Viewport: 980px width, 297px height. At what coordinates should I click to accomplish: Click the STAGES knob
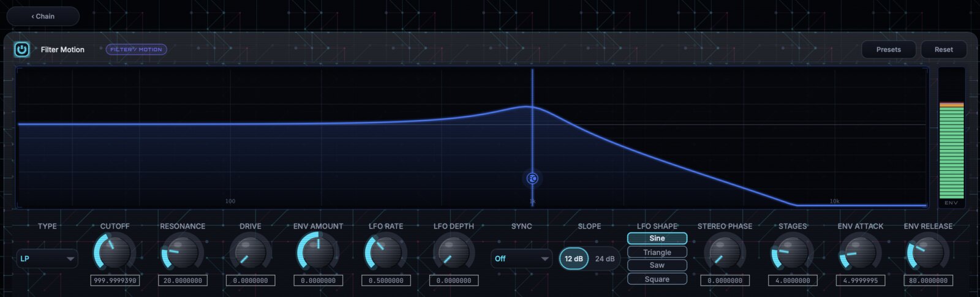793,252
